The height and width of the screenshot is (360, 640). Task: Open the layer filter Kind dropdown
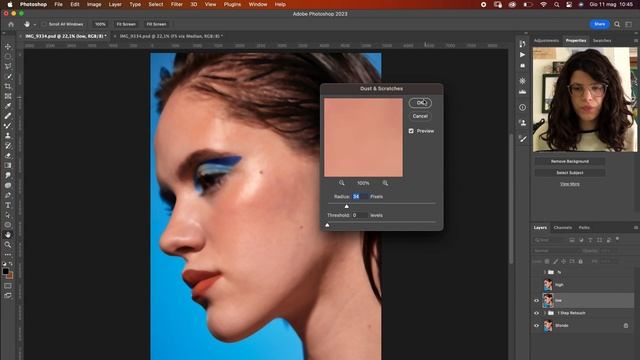click(549, 240)
